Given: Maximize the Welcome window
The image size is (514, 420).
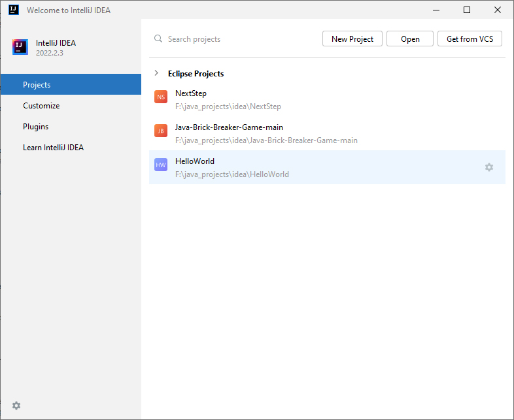Looking at the screenshot, I should pyautogui.click(x=467, y=10).
